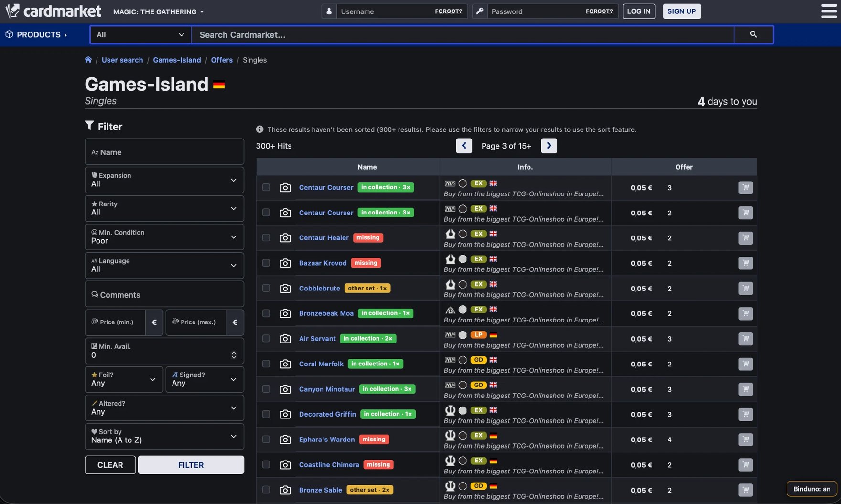Expand the Language filter dropdown

(164, 265)
